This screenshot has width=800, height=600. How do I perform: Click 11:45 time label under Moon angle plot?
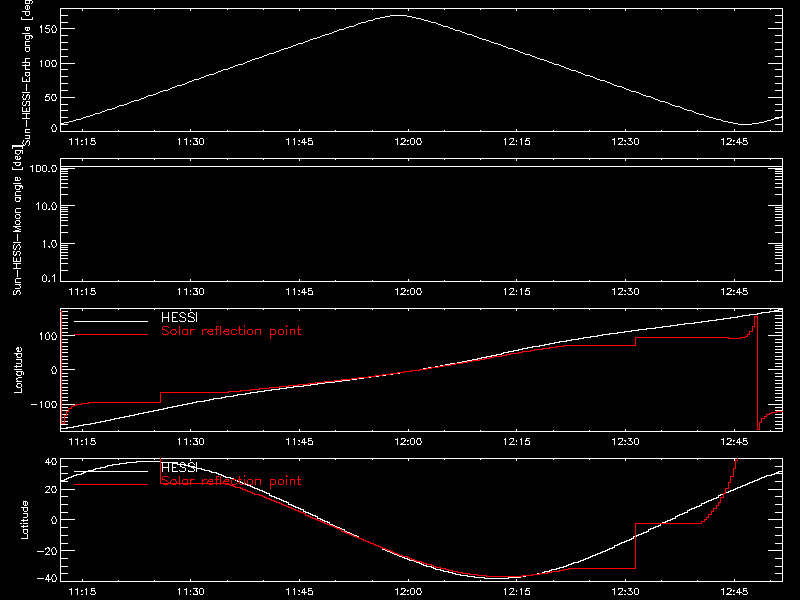pos(299,291)
